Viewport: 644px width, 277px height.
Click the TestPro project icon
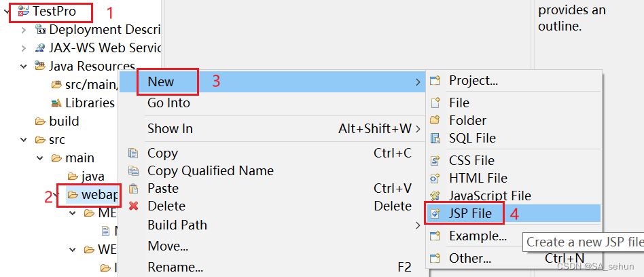point(24,12)
